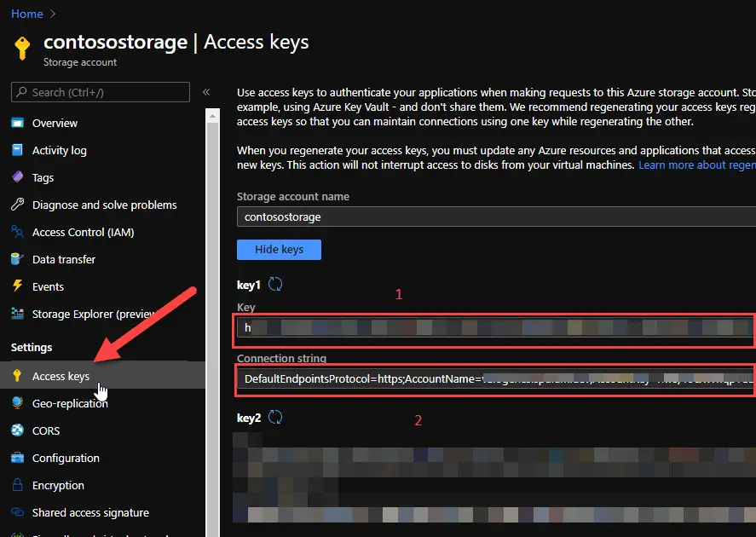Click the Encryption lock icon
The height and width of the screenshot is (537, 756).
point(17,485)
